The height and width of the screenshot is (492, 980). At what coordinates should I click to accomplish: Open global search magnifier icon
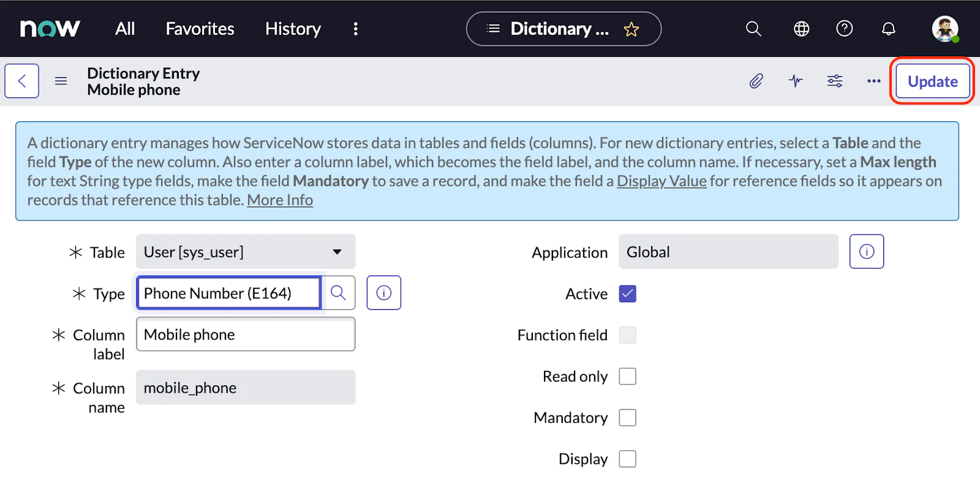tap(753, 29)
